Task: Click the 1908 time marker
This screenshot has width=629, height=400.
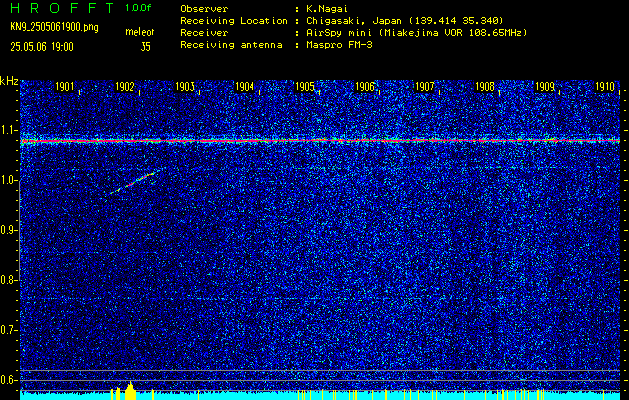Action: [485, 87]
